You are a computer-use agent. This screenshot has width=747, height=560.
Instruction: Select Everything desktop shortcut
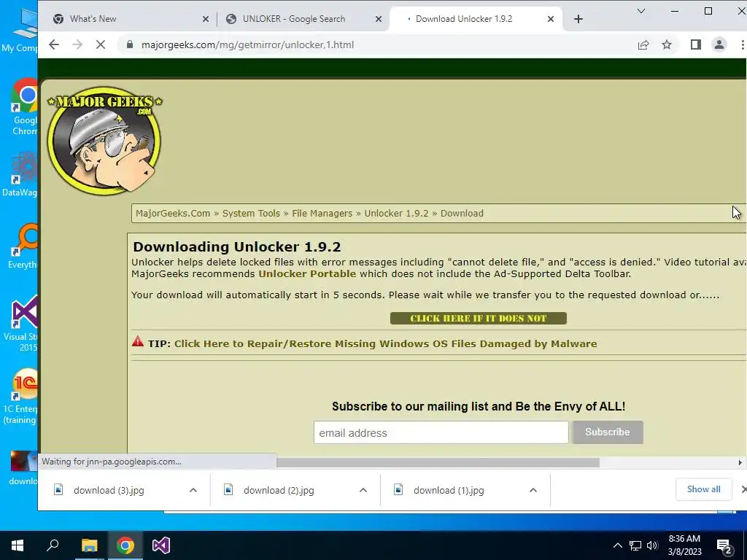(x=23, y=246)
